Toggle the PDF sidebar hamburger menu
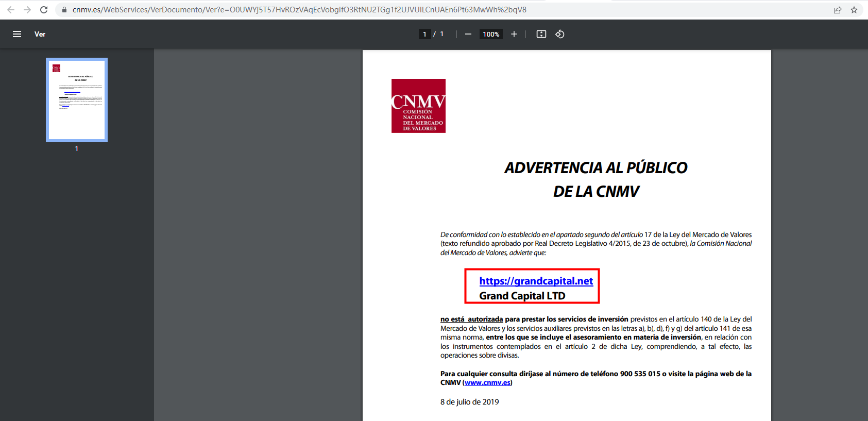868x421 pixels. pyautogui.click(x=17, y=34)
